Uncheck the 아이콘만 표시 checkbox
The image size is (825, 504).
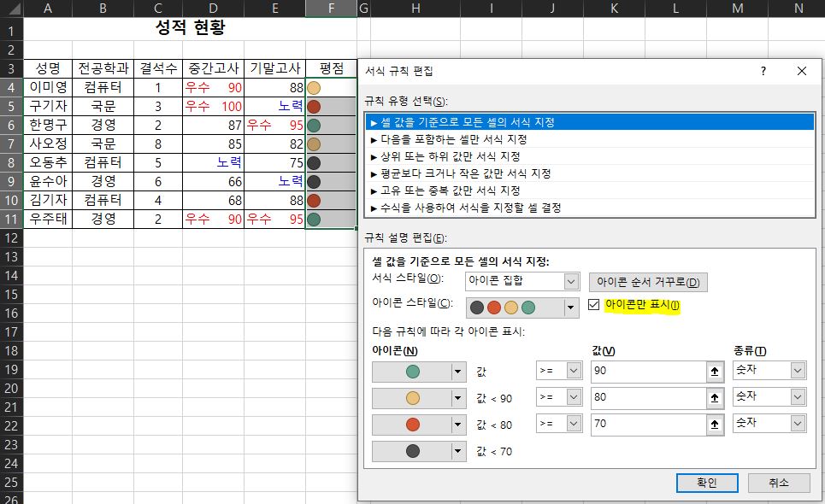coord(596,306)
